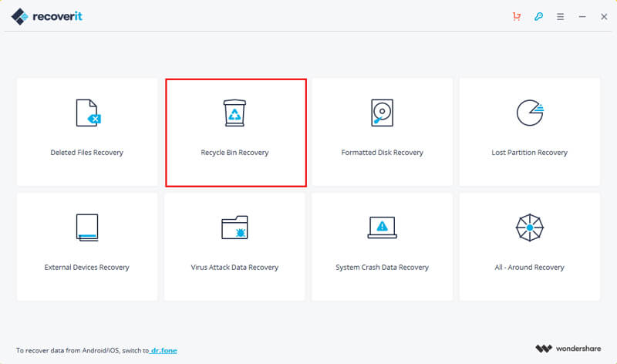Viewport: 617px width, 364px height.
Task: Choose the System Crash Data Recovery label
Action: [382, 267]
